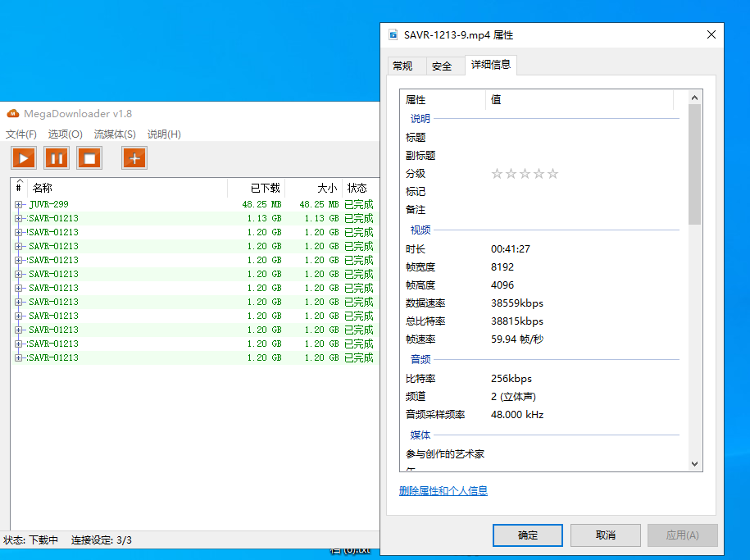This screenshot has height=560, width=750.
Task: Click the 连接设定: 3/3 status bar entry
Action: point(102,540)
